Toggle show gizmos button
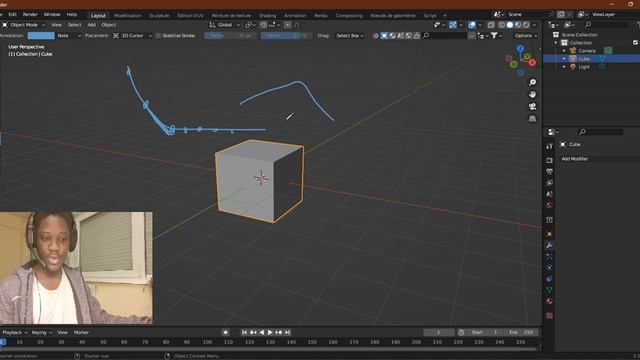This screenshot has width=640, height=360. pyautogui.click(x=453, y=25)
